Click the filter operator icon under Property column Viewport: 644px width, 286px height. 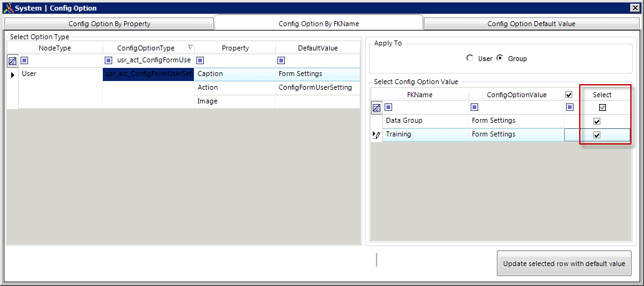click(200, 60)
